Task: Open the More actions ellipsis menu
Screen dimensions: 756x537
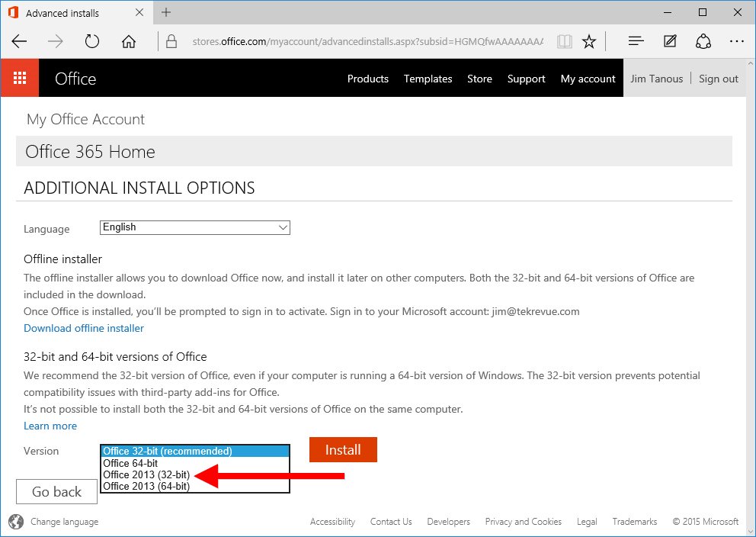Action: pyautogui.click(x=737, y=41)
